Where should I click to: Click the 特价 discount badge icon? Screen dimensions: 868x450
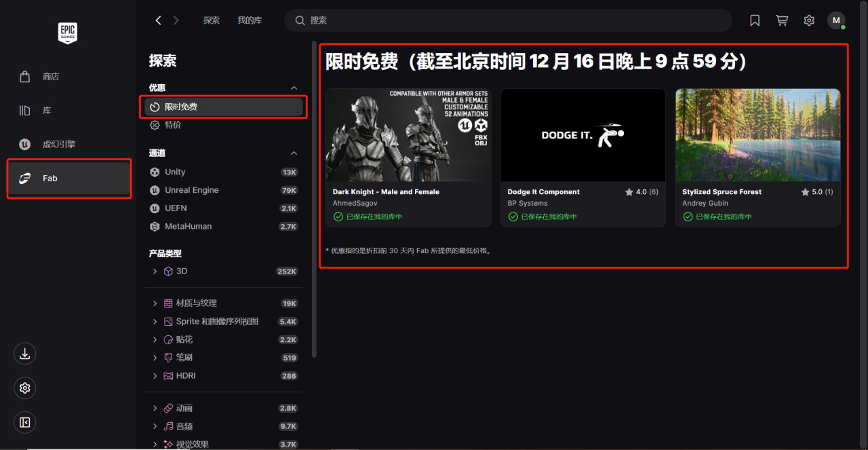click(x=155, y=125)
